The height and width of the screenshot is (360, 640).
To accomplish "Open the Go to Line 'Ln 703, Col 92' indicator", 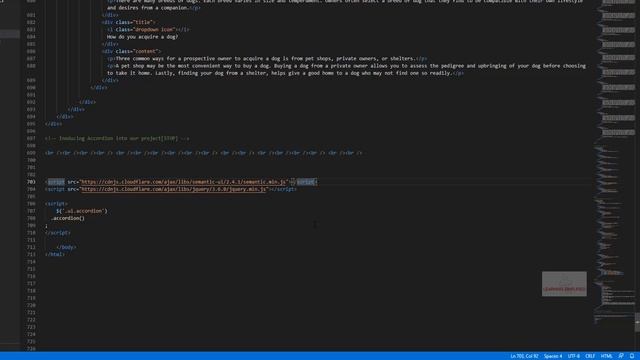I will pos(524,356).
